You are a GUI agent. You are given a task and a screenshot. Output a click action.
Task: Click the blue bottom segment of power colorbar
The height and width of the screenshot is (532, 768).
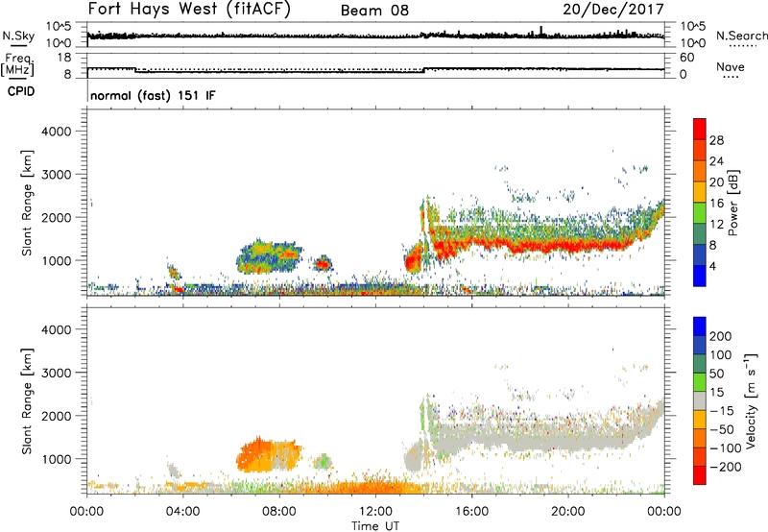point(700,276)
